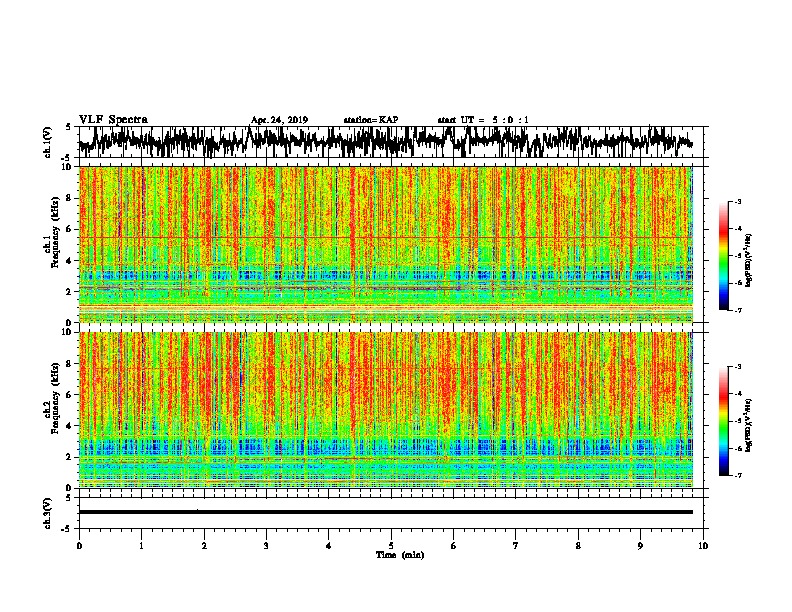Click the "VLF Spectra" plot title
Image resolution: width=792 pixels, height=612 pixels.
click(x=113, y=120)
